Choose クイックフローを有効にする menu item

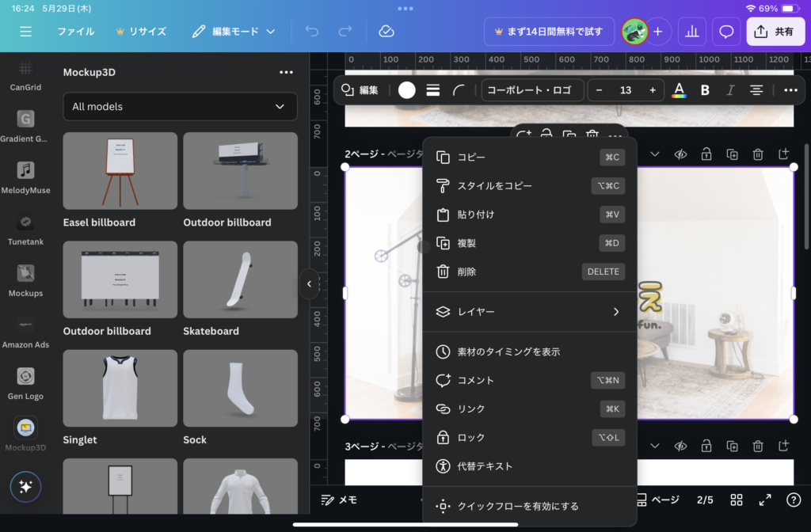(530, 506)
